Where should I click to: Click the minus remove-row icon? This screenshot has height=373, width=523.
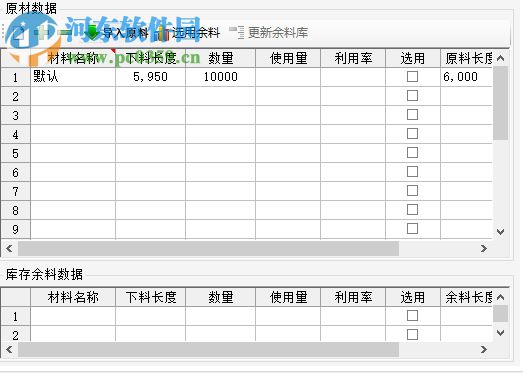coord(65,33)
